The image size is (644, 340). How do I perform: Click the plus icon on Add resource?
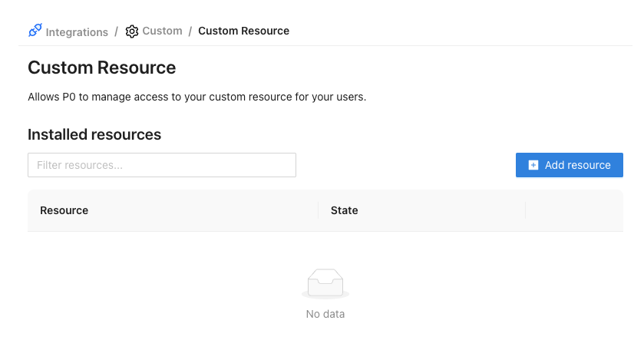[x=533, y=165]
